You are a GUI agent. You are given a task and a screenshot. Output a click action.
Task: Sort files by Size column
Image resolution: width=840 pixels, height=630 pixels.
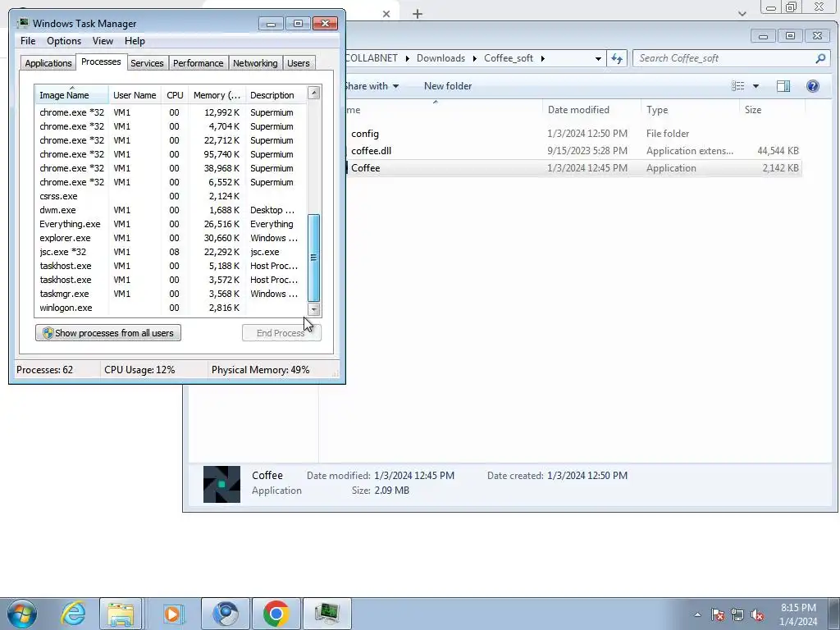771,110
